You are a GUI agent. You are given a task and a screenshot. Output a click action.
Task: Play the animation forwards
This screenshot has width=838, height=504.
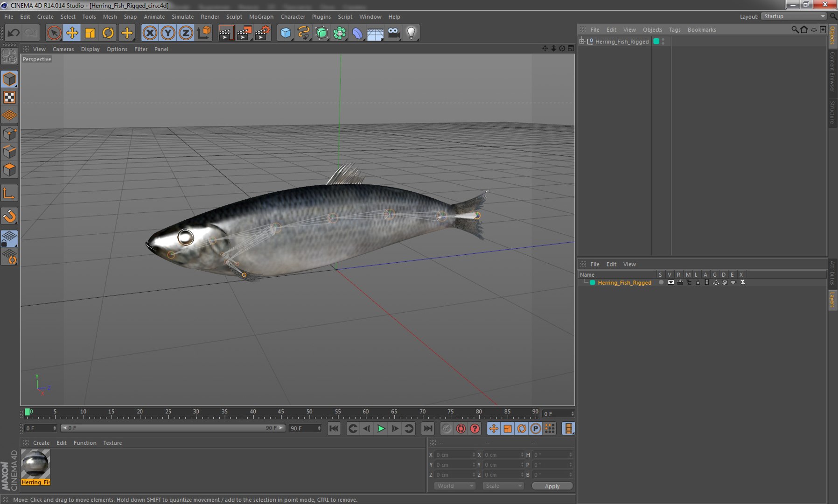point(381,428)
